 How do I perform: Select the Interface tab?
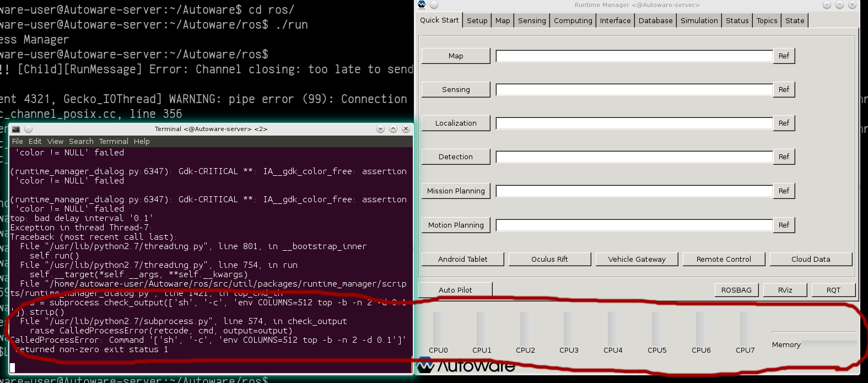(615, 21)
